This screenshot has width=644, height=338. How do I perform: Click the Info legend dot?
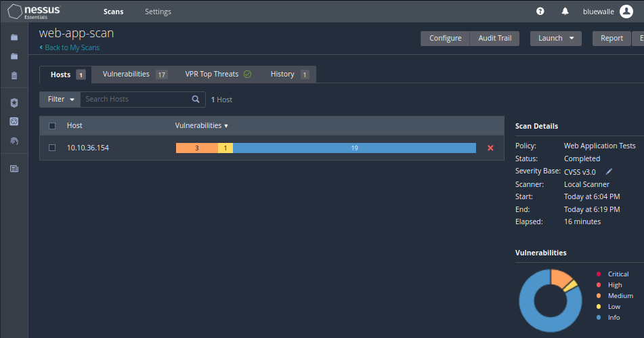[599, 318]
